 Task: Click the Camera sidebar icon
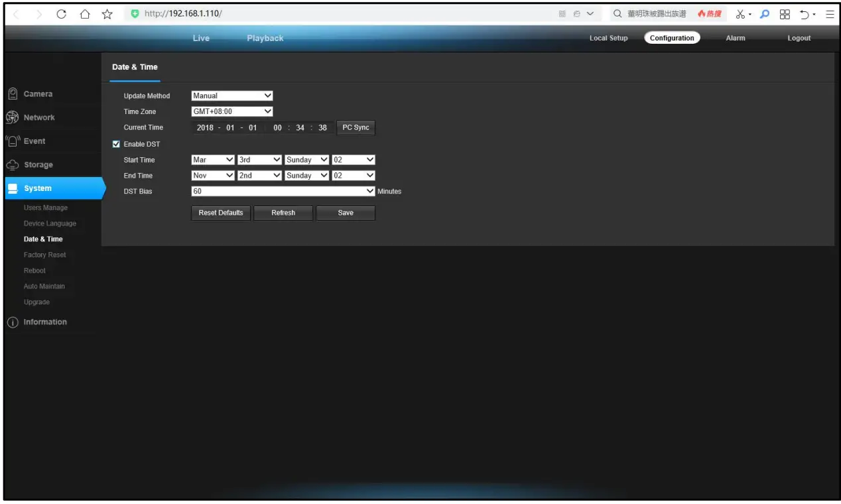pos(12,94)
